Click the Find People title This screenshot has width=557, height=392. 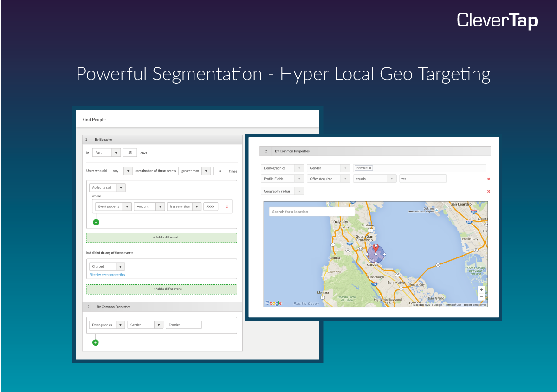point(94,120)
